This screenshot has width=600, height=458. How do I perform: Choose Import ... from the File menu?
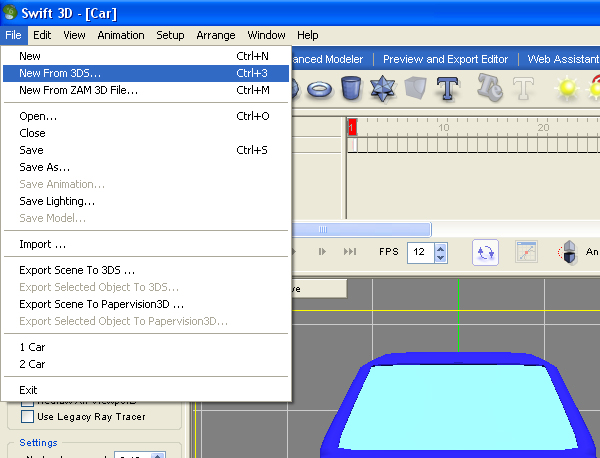coord(146,244)
